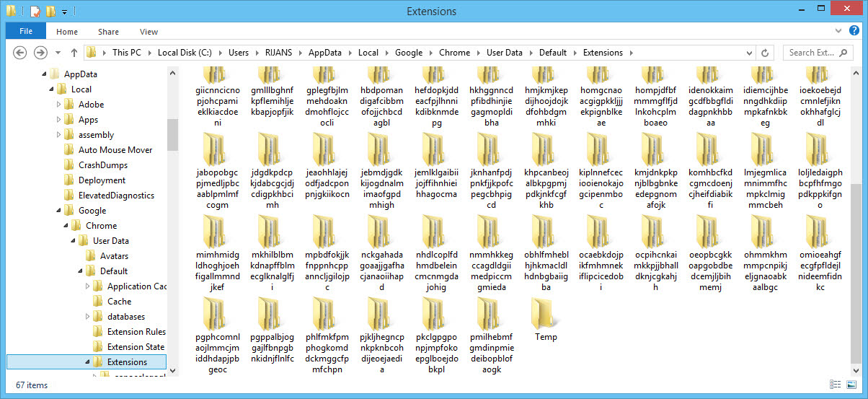
Task: Click the Forward navigation arrow
Action: tap(41, 53)
